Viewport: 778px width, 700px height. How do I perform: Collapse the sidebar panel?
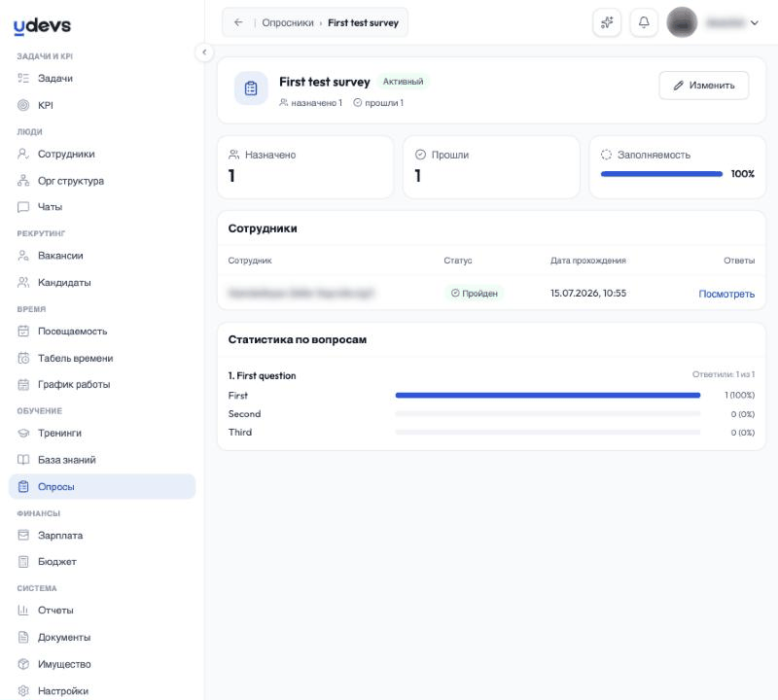pos(204,52)
